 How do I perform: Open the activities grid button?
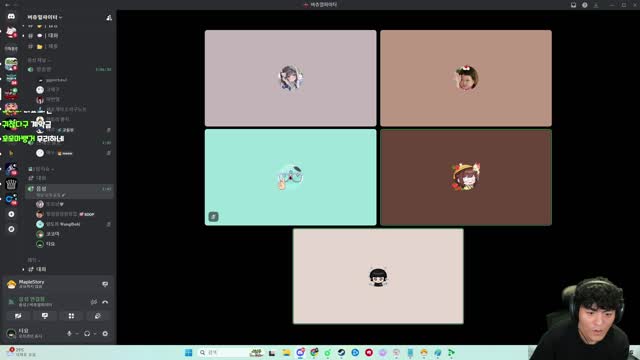pos(71,316)
